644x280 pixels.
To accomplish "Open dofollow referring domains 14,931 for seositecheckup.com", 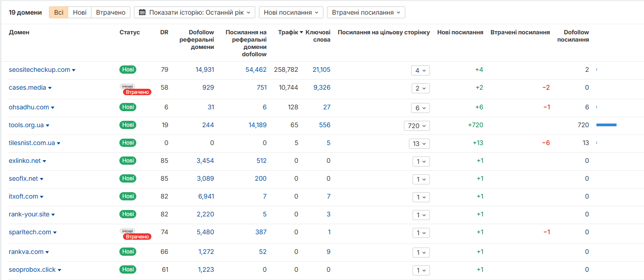I will pyautogui.click(x=204, y=70).
